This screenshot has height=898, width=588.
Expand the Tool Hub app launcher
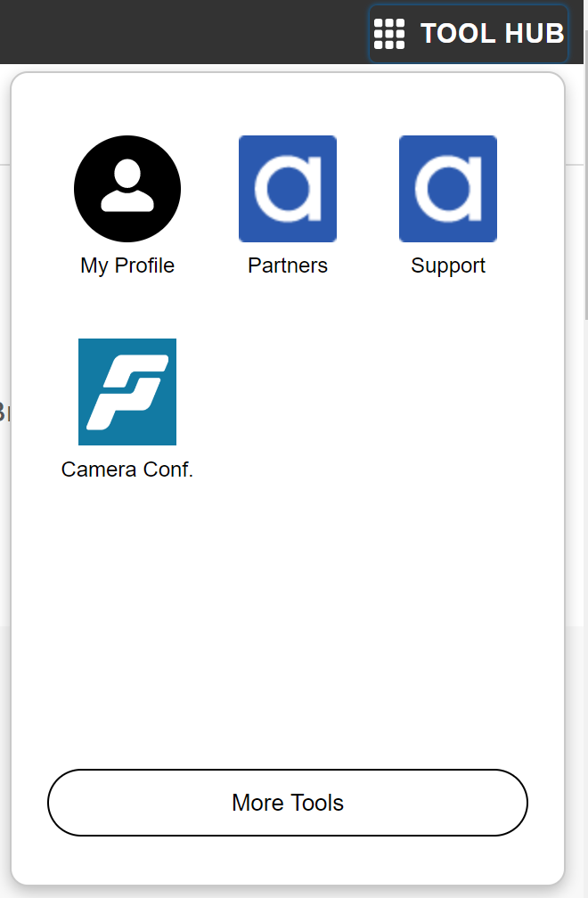click(468, 32)
